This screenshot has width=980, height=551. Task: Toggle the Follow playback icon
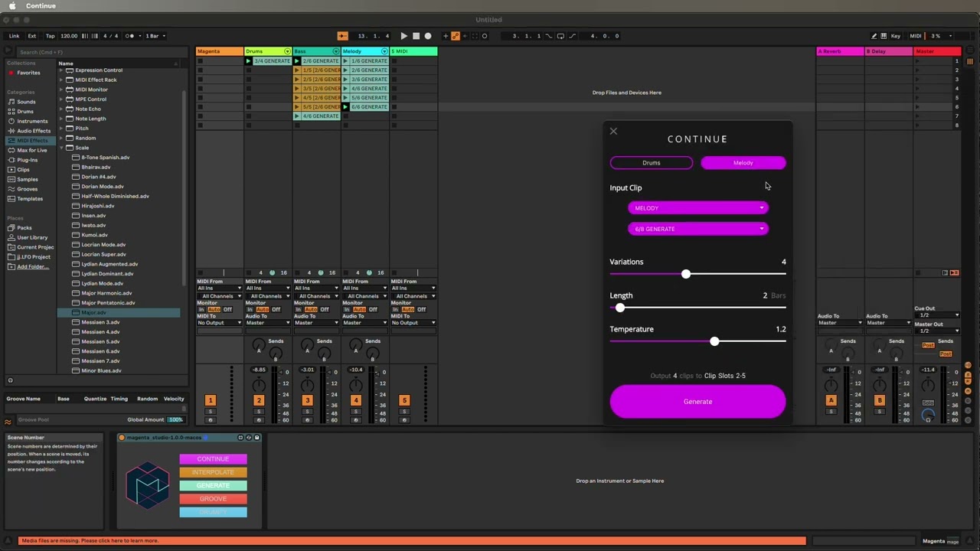coord(342,36)
